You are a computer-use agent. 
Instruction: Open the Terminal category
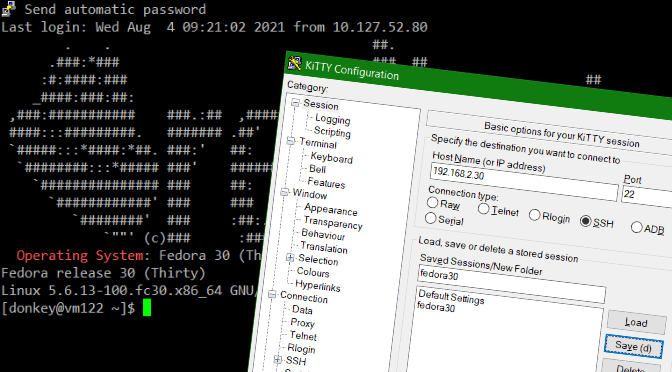click(318, 142)
